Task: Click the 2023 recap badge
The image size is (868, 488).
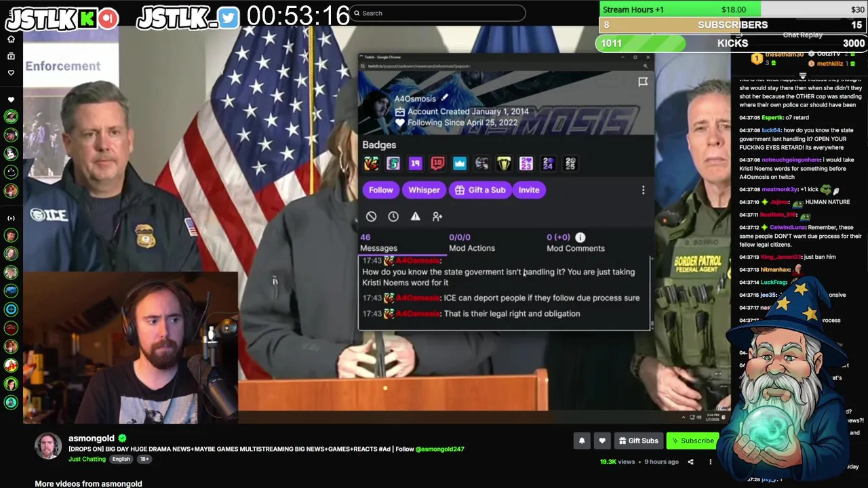Action: click(x=526, y=163)
